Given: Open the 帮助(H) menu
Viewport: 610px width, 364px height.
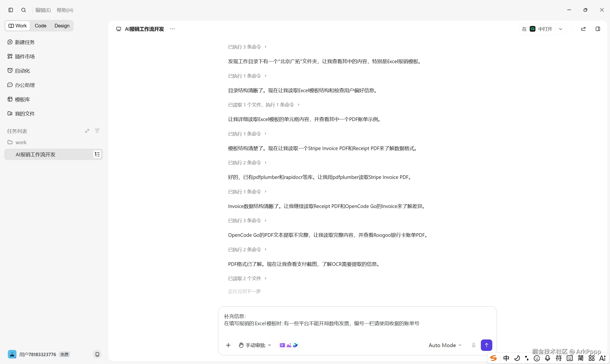Looking at the screenshot, I should [x=65, y=10].
